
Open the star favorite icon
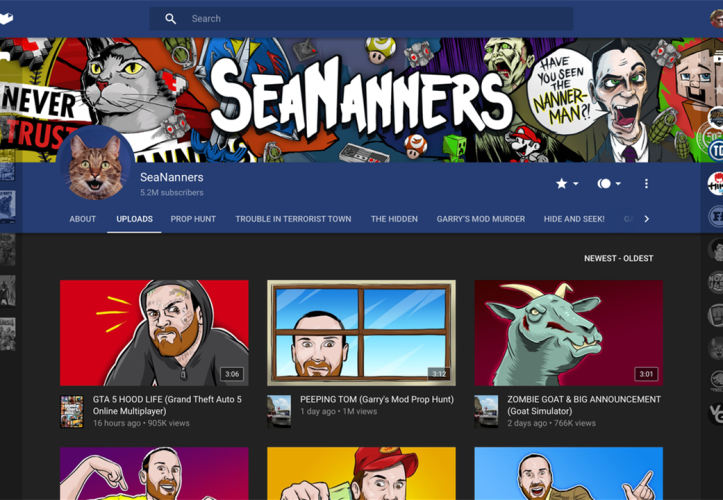pyautogui.click(x=561, y=184)
